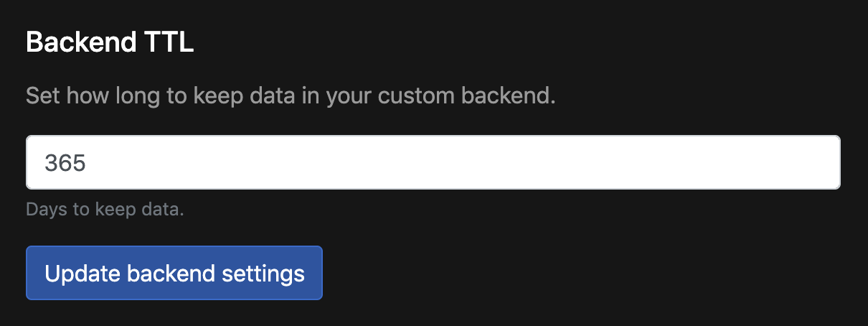Image resolution: width=868 pixels, height=326 pixels.
Task: Submit the backend TTL form
Action: click(174, 273)
